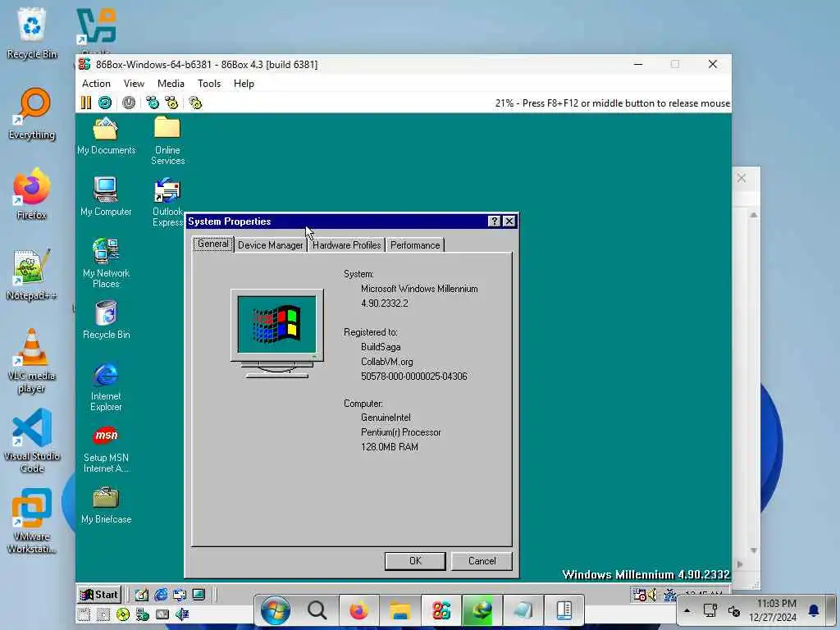The height and width of the screenshot is (630, 840).
Task: Open File Explorer from the host taskbar
Action: 399,610
